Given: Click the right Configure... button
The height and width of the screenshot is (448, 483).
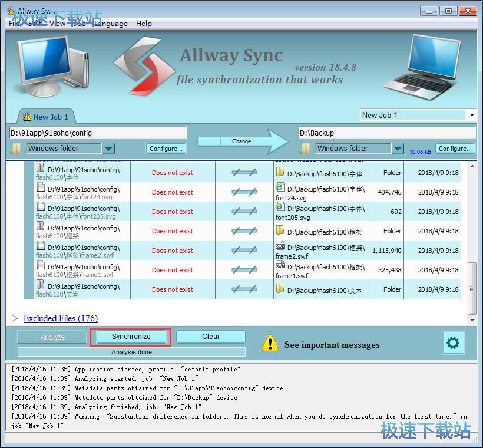Looking at the screenshot, I should pyautogui.click(x=455, y=149).
